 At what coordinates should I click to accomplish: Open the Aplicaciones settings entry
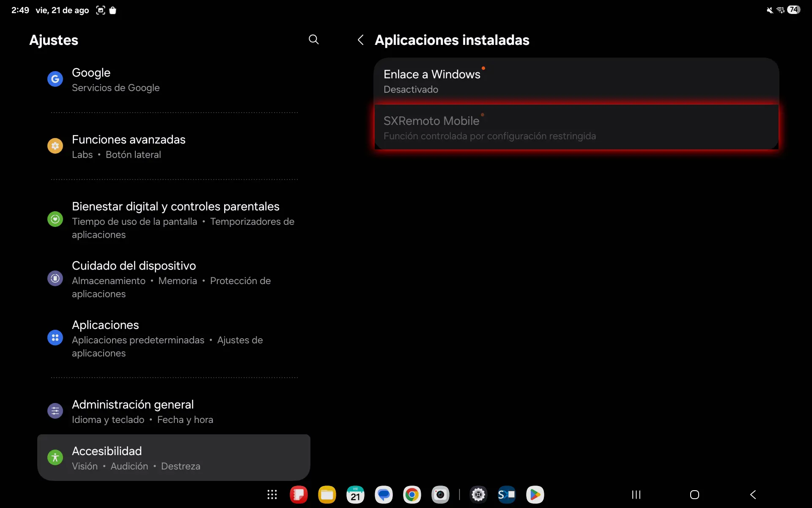(174, 338)
